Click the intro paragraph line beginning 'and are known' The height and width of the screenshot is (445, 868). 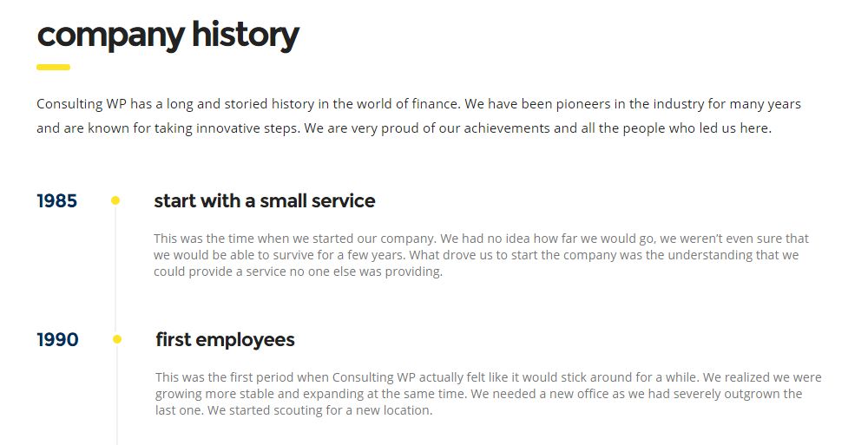pos(404,128)
